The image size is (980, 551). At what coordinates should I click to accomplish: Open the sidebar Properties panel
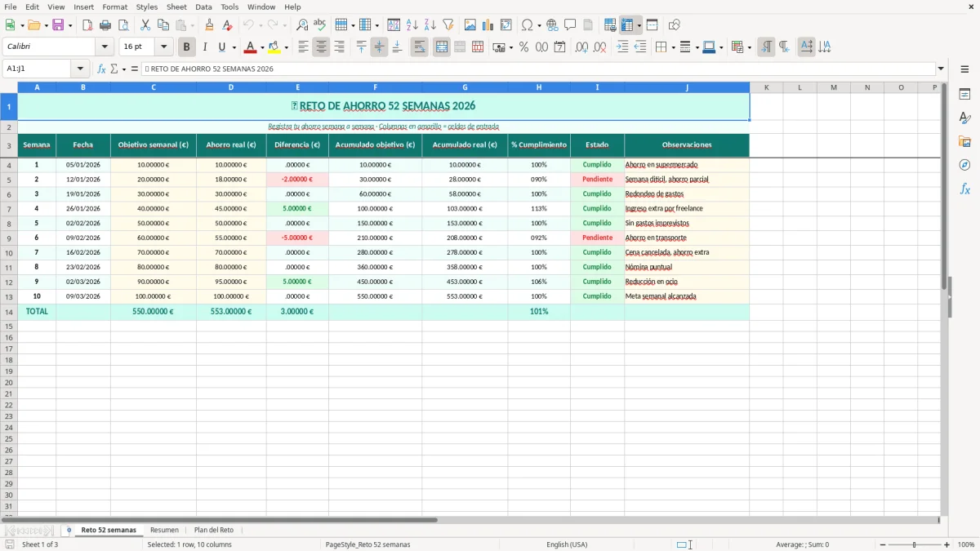pos(964,95)
